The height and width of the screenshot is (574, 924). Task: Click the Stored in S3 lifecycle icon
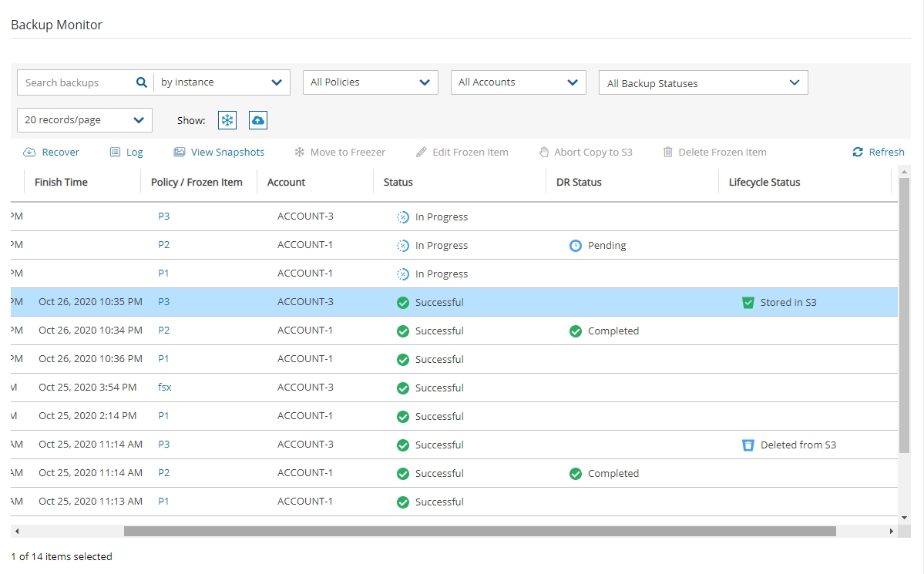[x=748, y=303]
